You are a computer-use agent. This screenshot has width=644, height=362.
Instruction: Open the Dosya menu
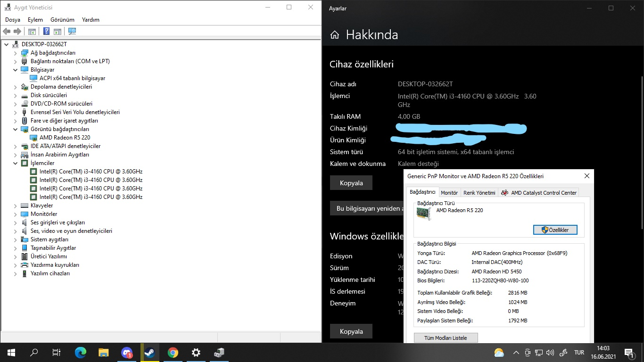coord(13,20)
